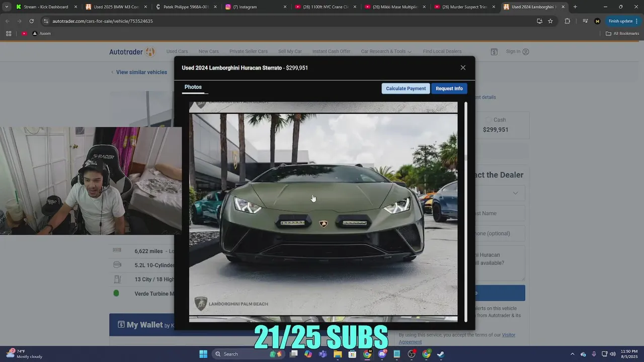The width and height of the screenshot is (644, 362).
Task: Open the Windows Start menu
Action: point(203,354)
